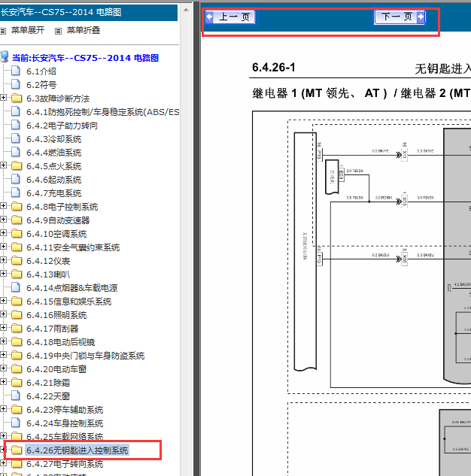This screenshot has width=471, height=476.
Task: Open 6.4.14点烟器&车载电源 document
Action: 71,288
